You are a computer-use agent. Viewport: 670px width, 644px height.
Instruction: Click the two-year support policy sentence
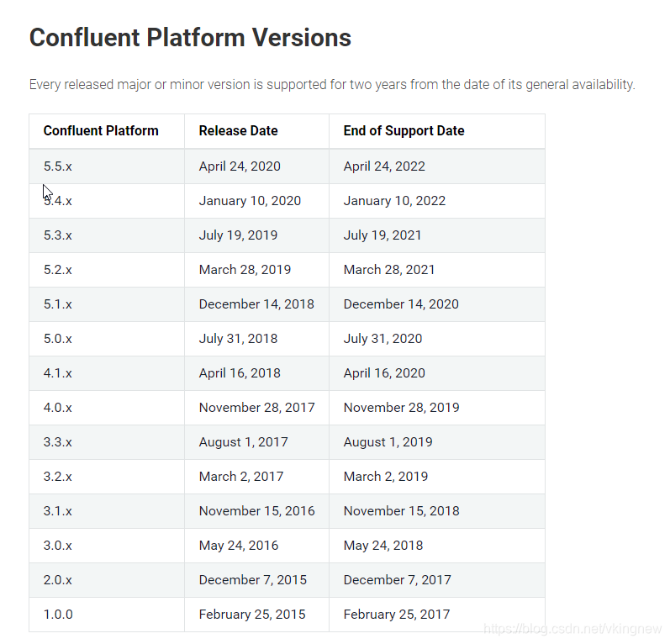332,84
